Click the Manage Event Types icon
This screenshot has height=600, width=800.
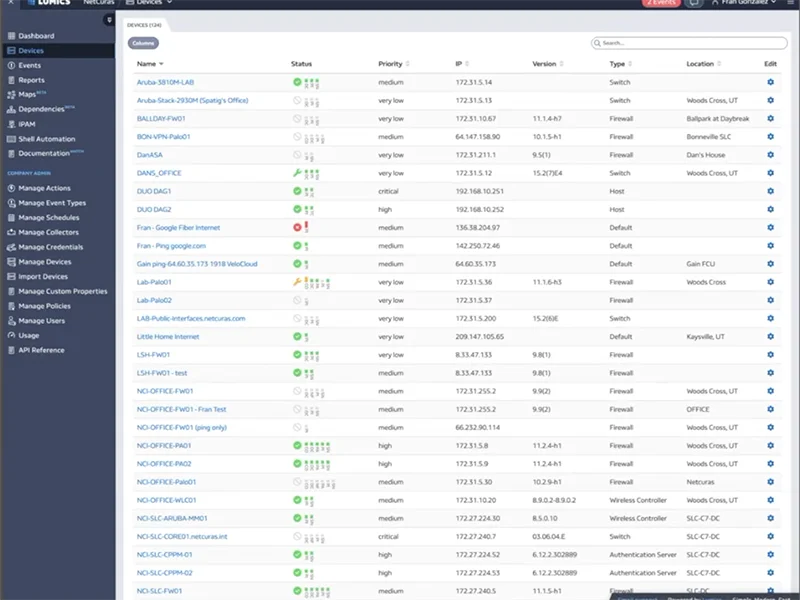[x=11, y=203]
